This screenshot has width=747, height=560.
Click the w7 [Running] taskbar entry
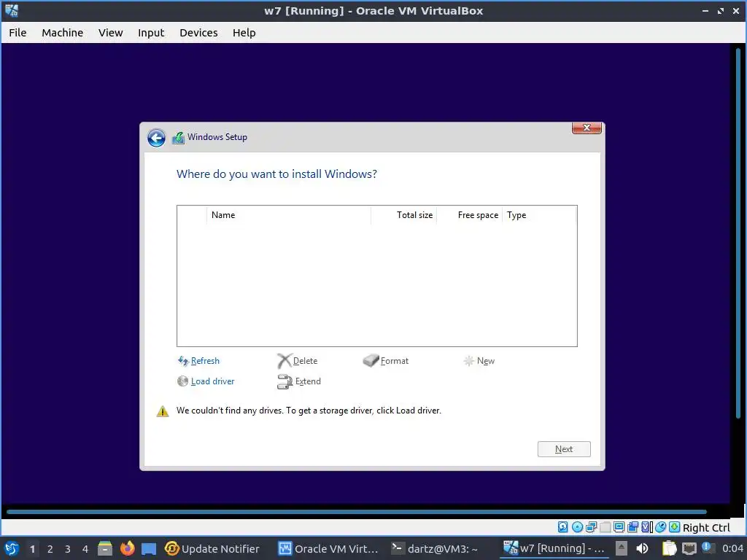click(x=554, y=549)
